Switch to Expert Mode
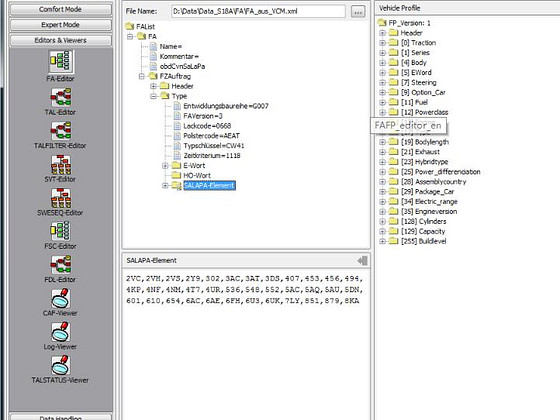Image resolution: width=560 pixels, height=420 pixels. 61,25
